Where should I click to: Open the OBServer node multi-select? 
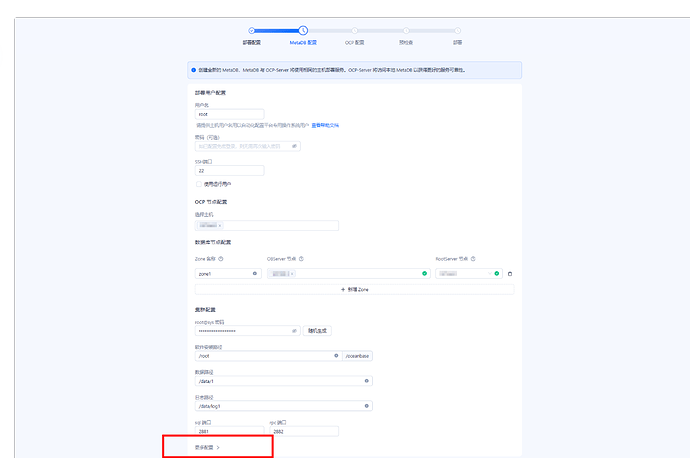pos(349,274)
